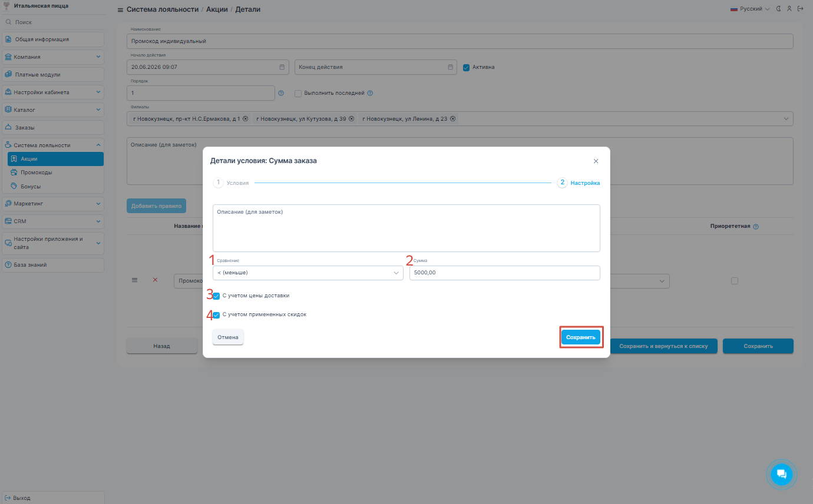The image size is (813, 504).
Task: Remove branch chip ул Ленина, д 23
Action: click(452, 119)
